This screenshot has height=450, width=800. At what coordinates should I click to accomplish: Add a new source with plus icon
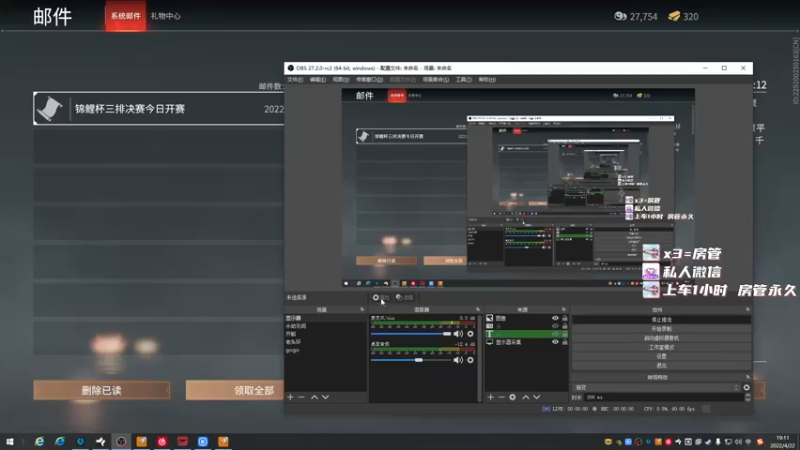[x=490, y=397]
